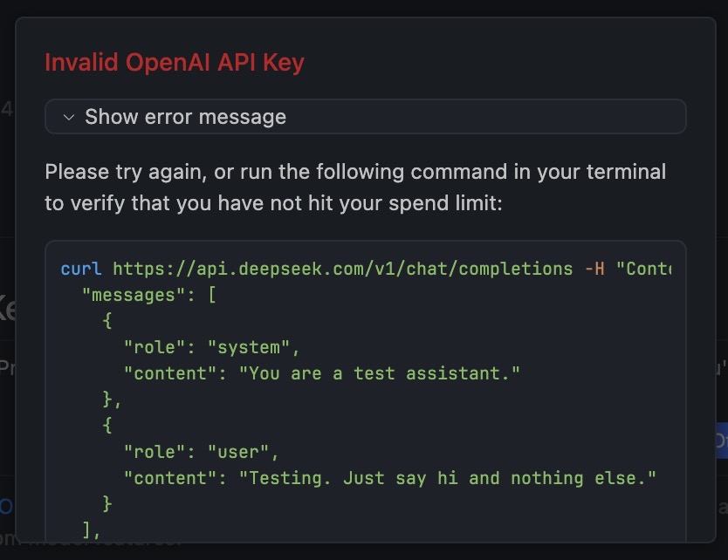
Task: Select the "Invalid OpenAI API Key" heading
Action: pos(174,62)
